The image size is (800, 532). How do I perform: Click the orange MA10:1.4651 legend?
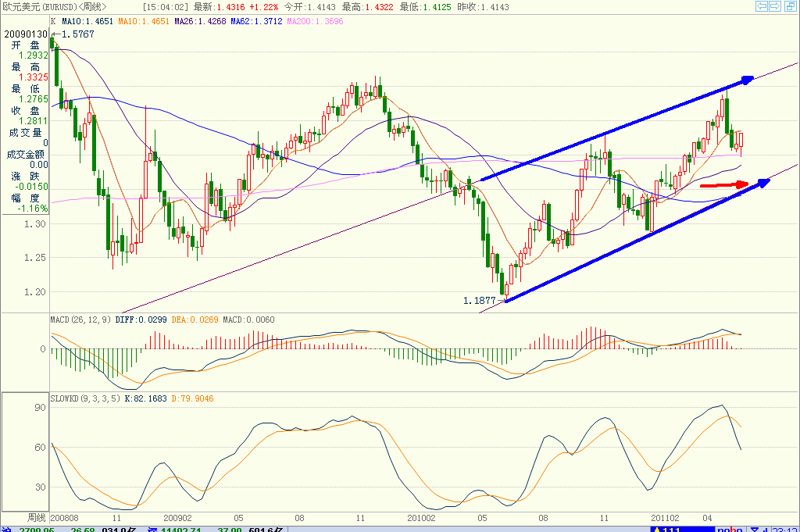click(144, 21)
